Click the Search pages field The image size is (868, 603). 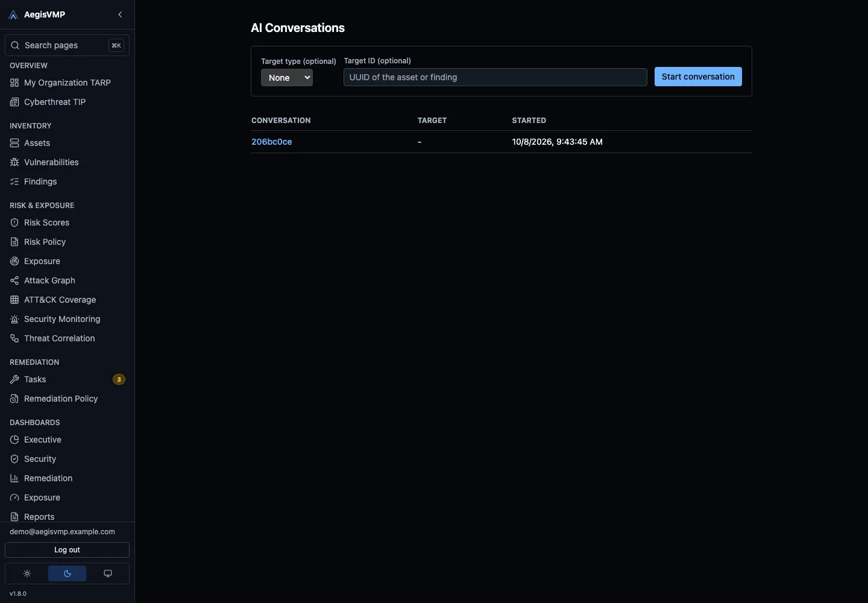click(67, 45)
